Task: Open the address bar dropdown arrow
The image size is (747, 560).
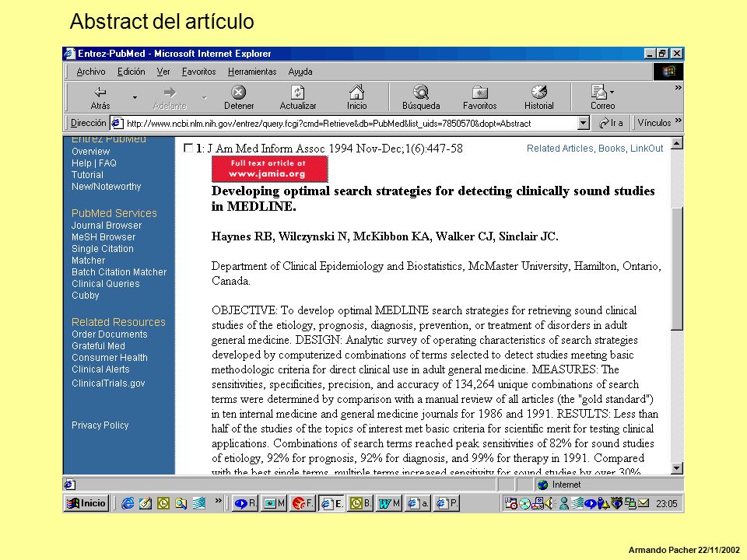Action: tap(584, 124)
